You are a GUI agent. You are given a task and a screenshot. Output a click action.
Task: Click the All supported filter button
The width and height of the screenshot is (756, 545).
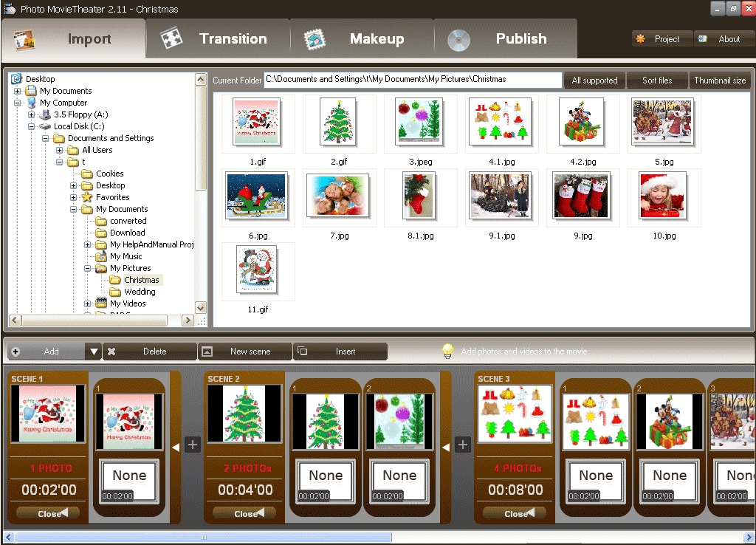(x=594, y=80)
